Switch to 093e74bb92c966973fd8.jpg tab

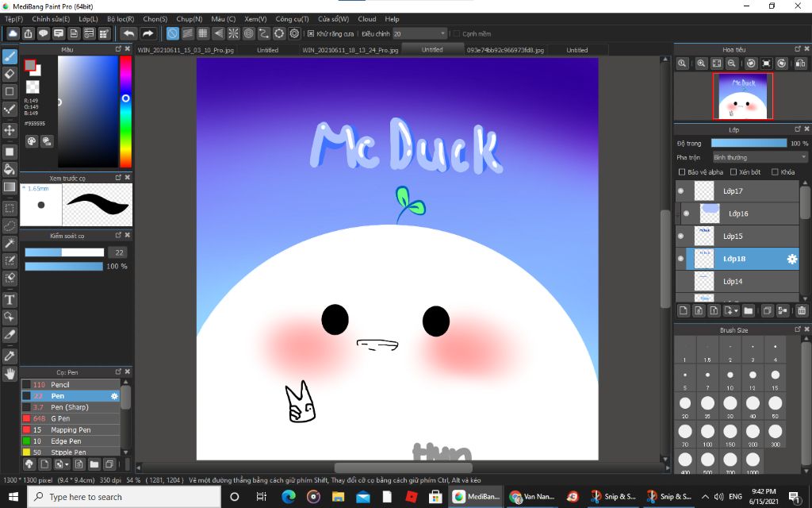click(x=505, y=50)
